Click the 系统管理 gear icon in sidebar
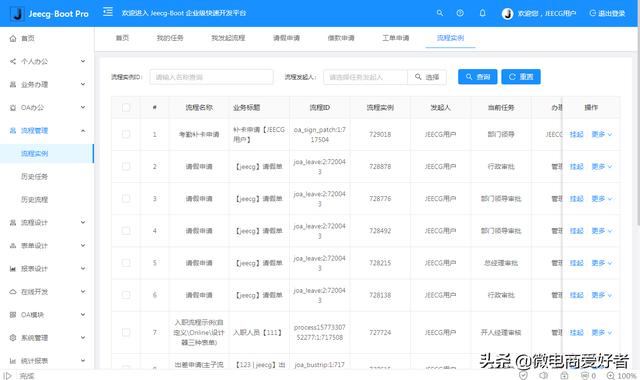640x380 pixels. click(13, 338)
